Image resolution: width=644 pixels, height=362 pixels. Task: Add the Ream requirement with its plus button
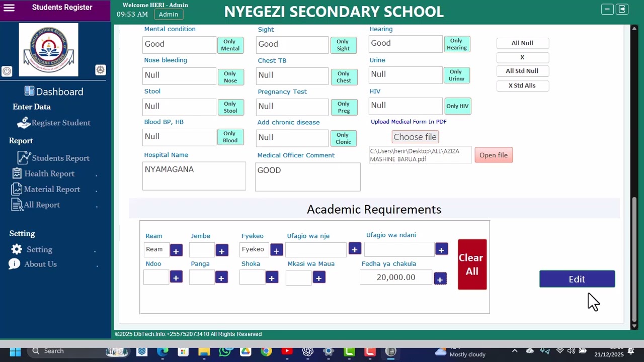[x=176, y=250]
